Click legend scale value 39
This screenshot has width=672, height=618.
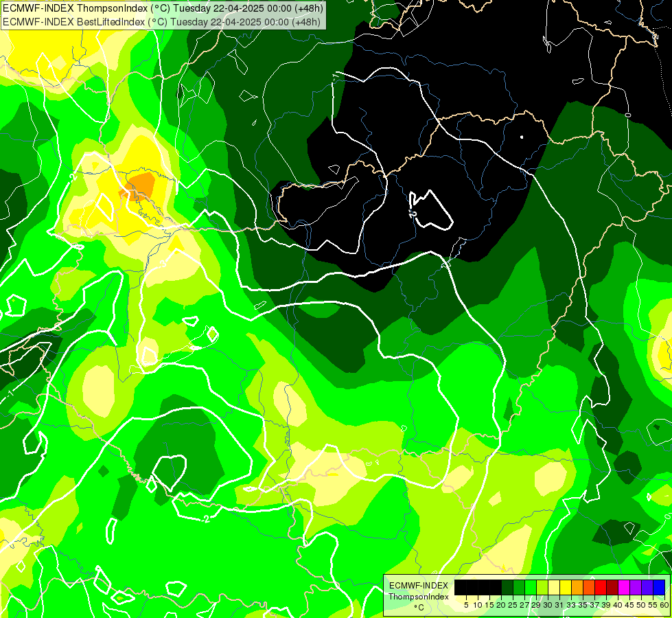pyautogui.click(x=606, y=605)
